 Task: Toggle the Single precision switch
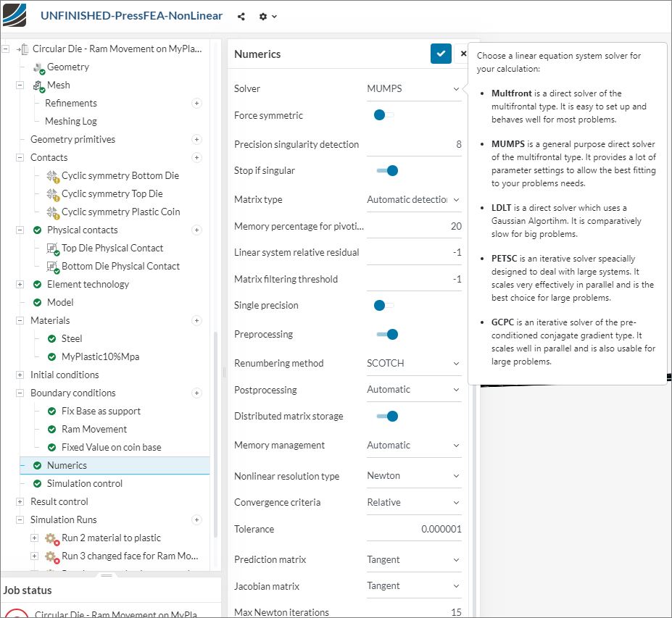tap(383, 306)
